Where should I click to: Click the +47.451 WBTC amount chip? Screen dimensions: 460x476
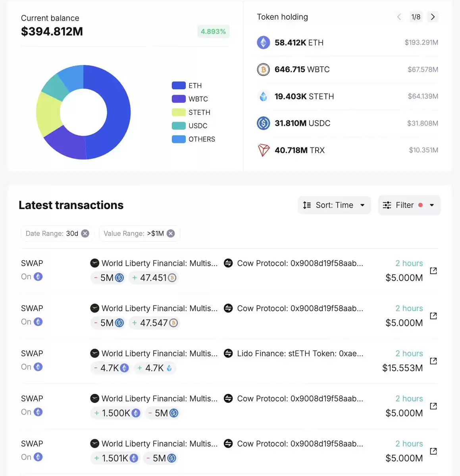[154, 278]
